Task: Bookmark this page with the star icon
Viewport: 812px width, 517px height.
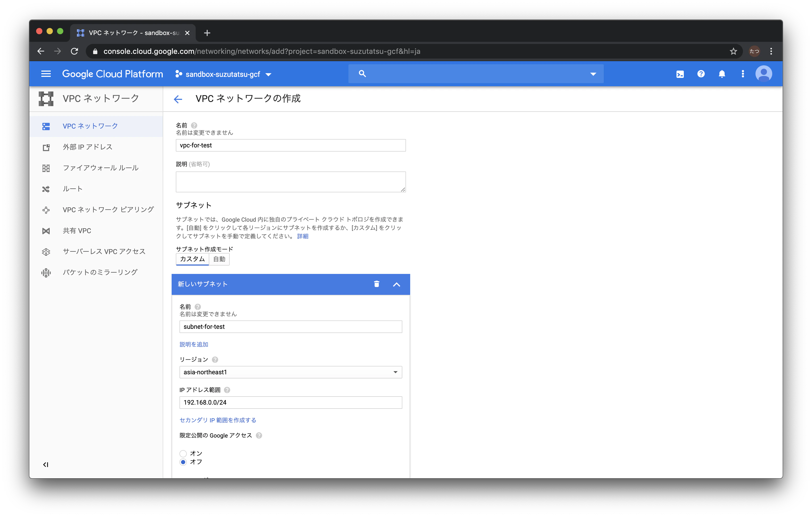Action: (733, 51)
